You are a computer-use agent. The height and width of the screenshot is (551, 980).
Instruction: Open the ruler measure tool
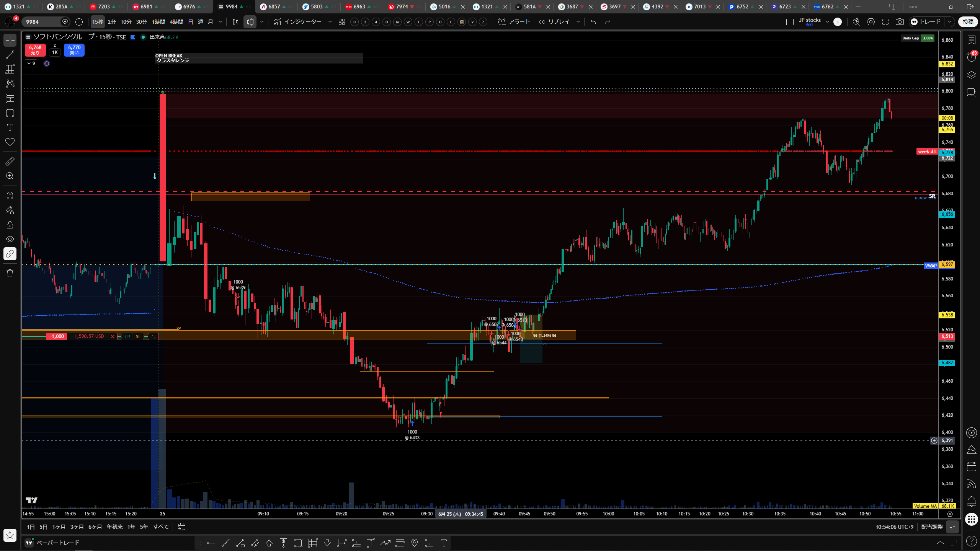point(10,161)
